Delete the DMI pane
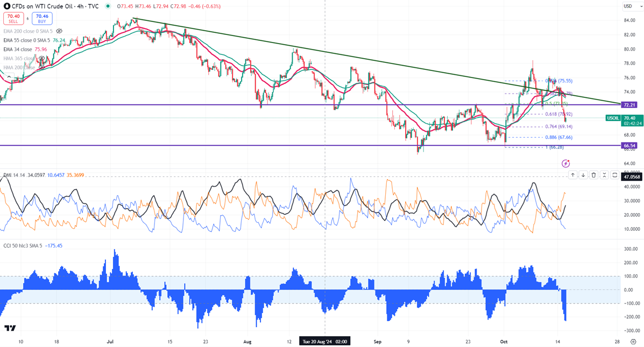Image resolution: width=644 pixels, height=347 pixels. pyautogui.click(x=593, y=175)
